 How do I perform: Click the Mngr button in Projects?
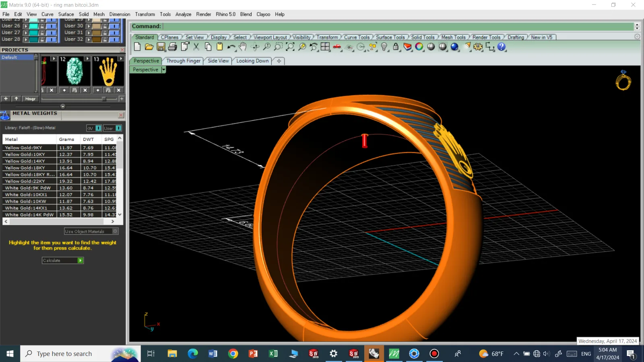30,99
